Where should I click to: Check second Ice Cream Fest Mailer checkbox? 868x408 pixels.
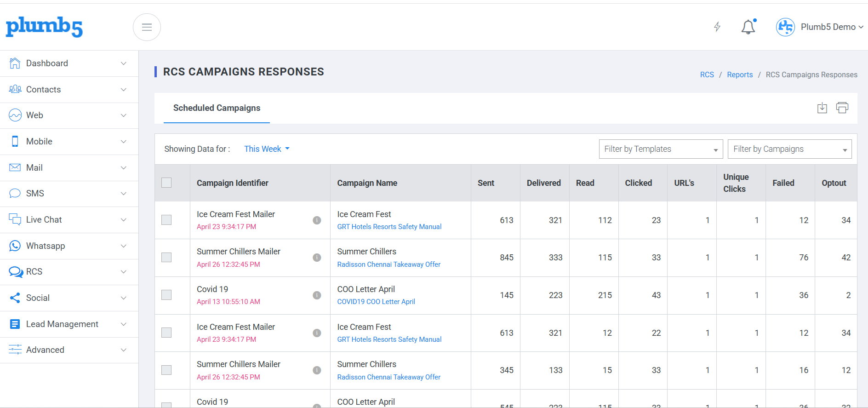point(166,333)
